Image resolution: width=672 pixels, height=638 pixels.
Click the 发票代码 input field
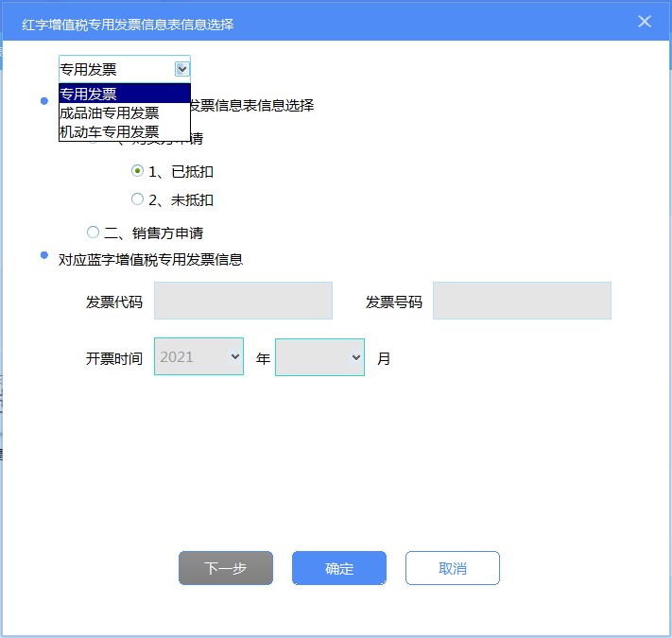243,301
